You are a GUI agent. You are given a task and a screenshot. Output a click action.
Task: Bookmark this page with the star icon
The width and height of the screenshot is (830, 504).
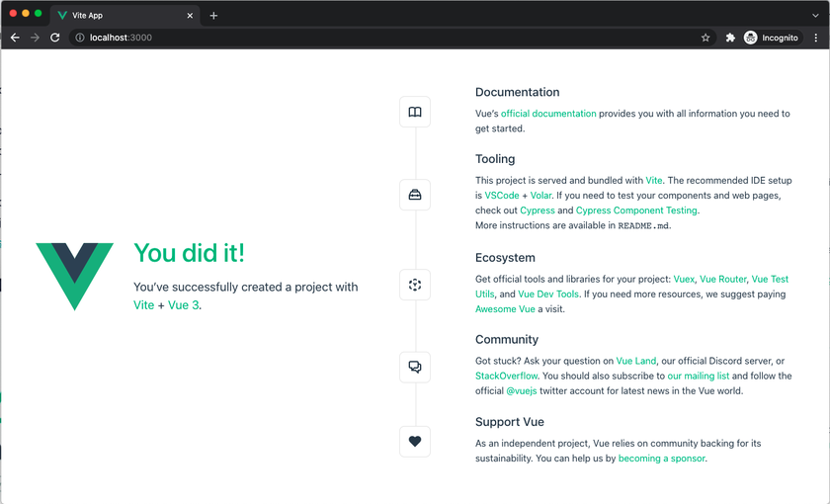[x=705, y=38]
